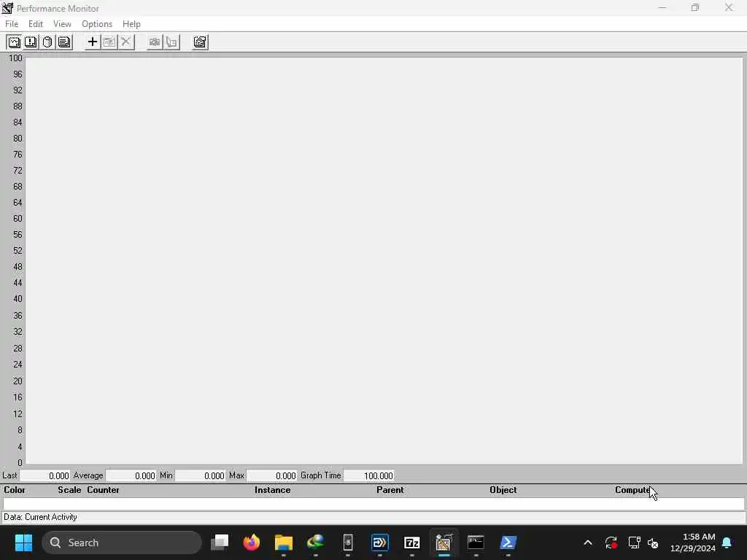Click the taskbar Search box
This screenshot has width=747, height=560.
coord(122,542)
